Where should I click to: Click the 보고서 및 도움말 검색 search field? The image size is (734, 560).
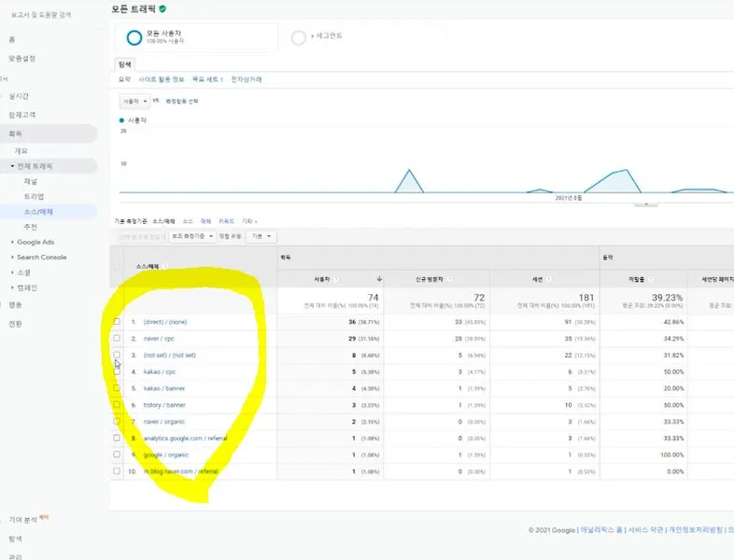tap(41, 15)
